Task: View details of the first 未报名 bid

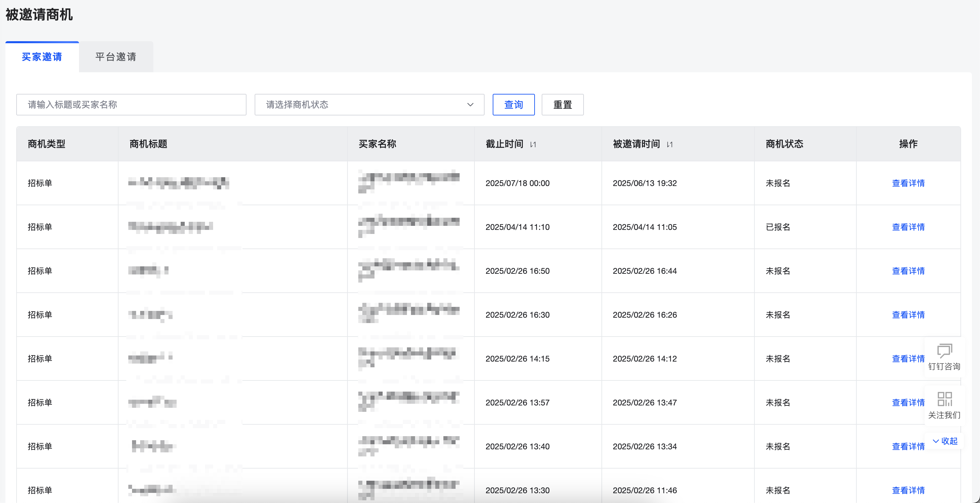Action: 908,183
